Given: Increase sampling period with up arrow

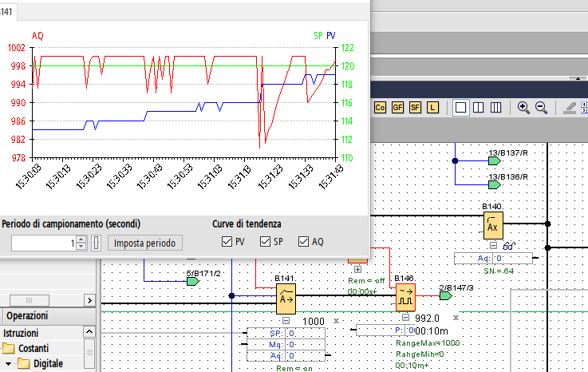Looking at the screenshot, I should tap(81, 239).
